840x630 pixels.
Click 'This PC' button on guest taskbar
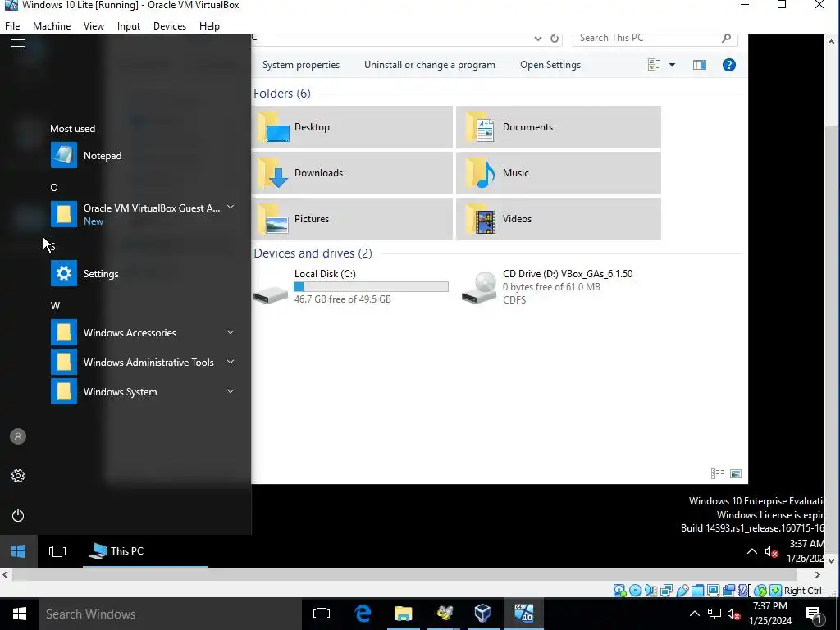tap(144, 551)
